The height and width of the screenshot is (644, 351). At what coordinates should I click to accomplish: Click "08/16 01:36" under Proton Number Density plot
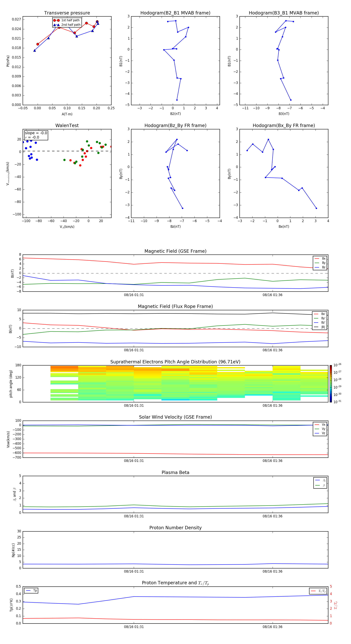(272, 571)
